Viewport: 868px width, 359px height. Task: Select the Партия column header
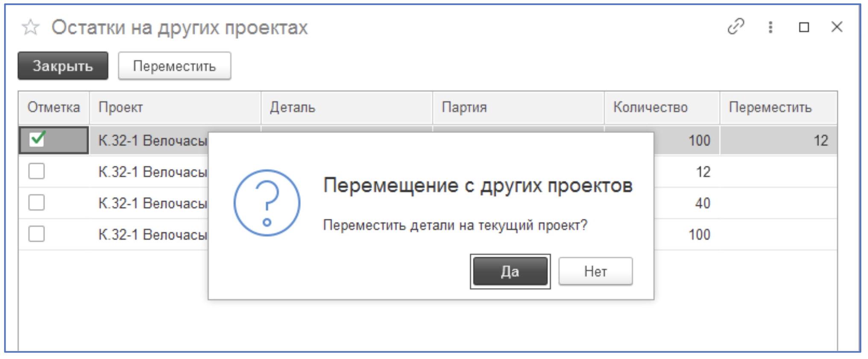tap(518, 107)
